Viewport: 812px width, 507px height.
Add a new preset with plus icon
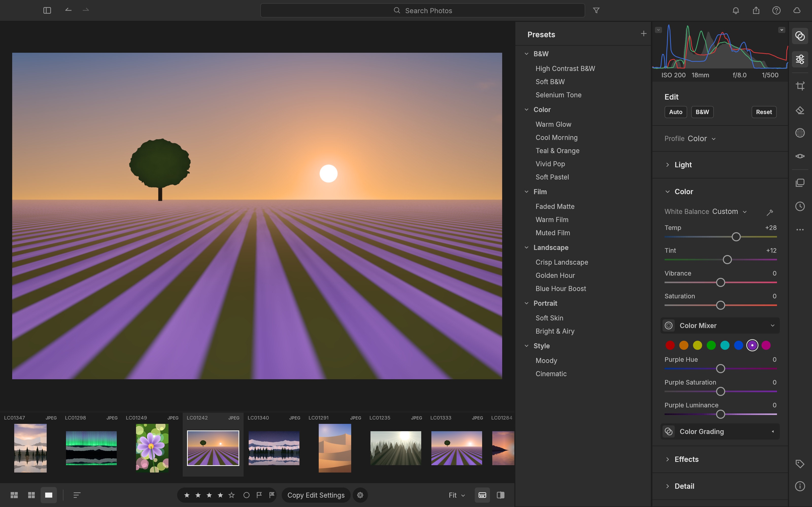643,33
